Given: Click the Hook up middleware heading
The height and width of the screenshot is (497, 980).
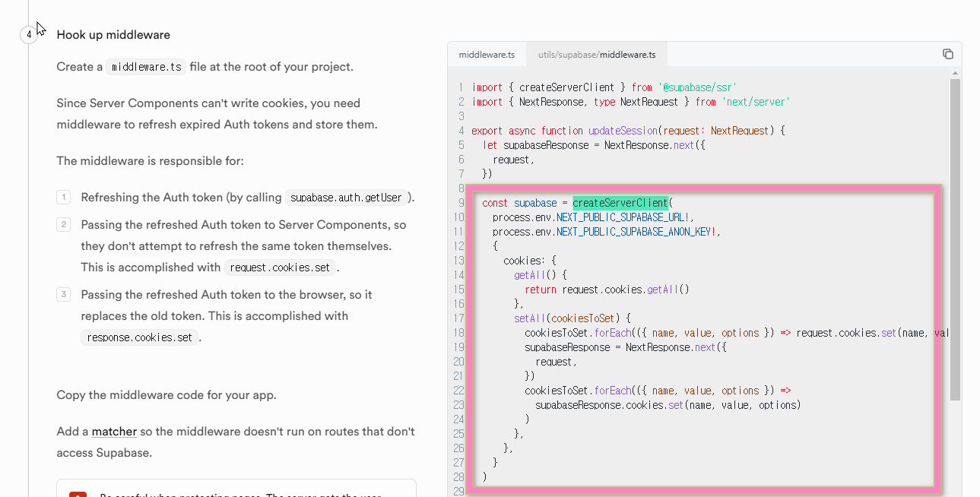Looking at the screenshot, I should click(114, 34).
